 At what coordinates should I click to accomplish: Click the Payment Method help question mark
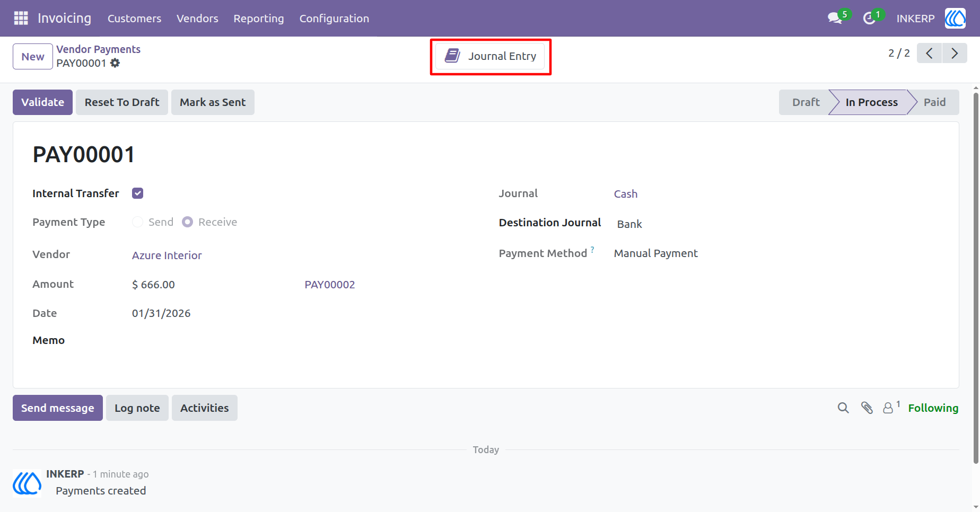(x=592, y=250)
